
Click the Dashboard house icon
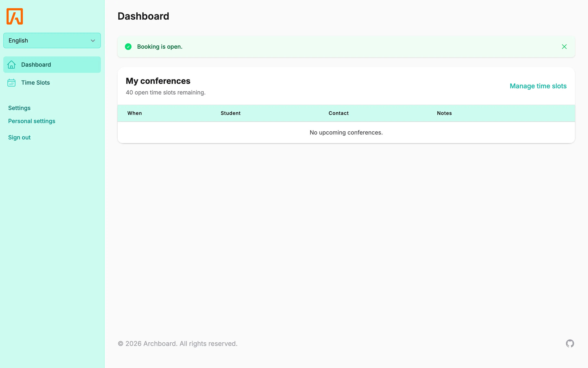point(11,64)
